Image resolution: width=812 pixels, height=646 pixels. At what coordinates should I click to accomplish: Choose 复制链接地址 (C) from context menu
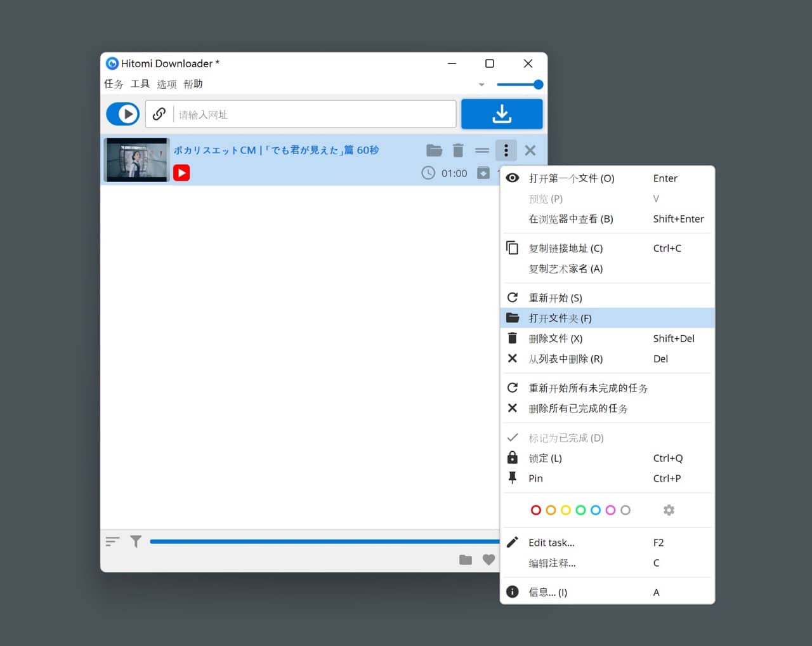pyautogui.click(x=607, y=248)
